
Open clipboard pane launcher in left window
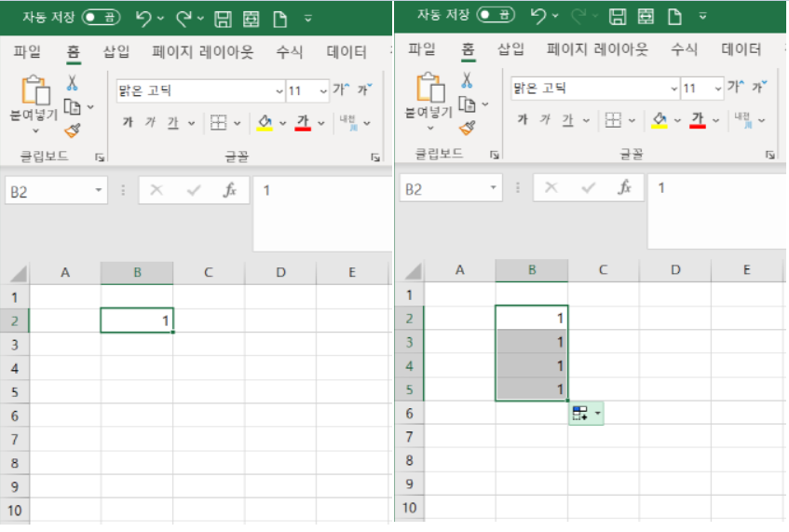100,157
